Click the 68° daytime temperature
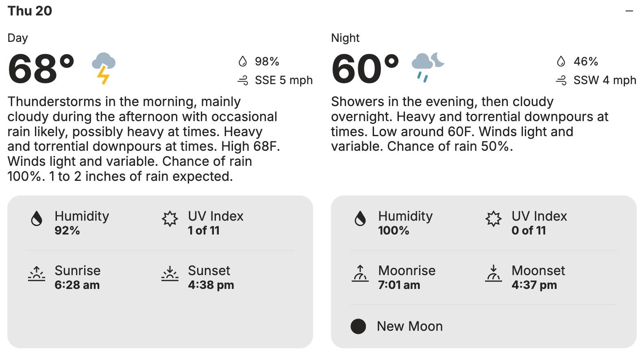 [x=41, y=69]
